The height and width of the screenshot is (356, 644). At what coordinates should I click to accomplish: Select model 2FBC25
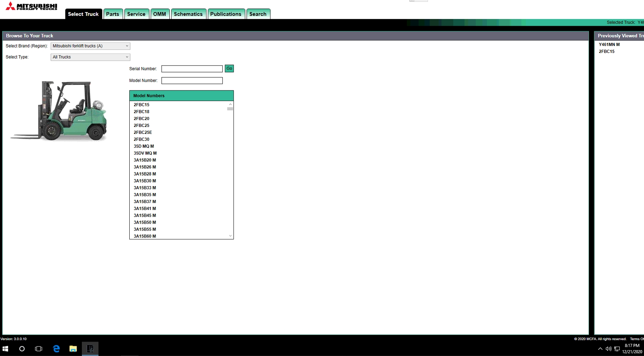[x=141, y=125]
